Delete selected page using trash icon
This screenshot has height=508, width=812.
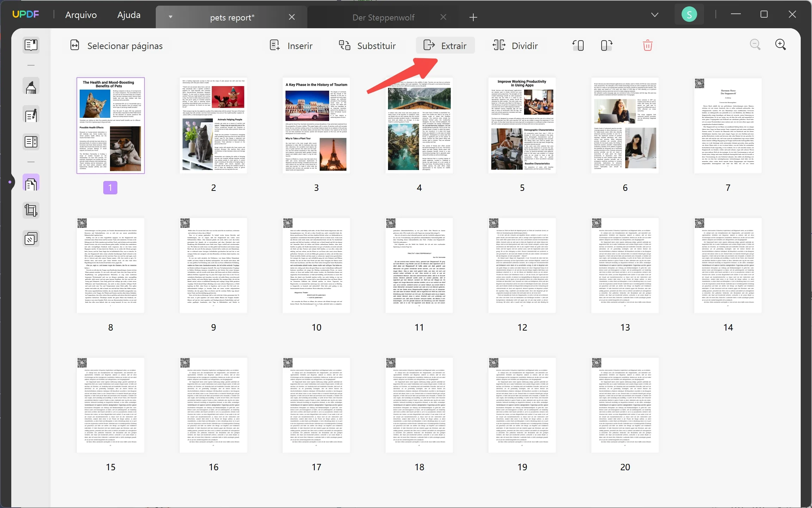click(648, 45)
